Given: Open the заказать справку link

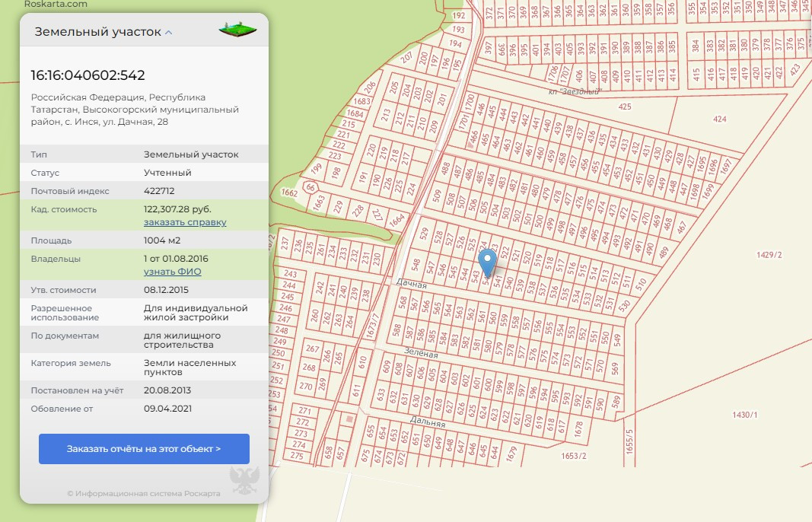Looking at the screenshot, I should coord(185,222).
